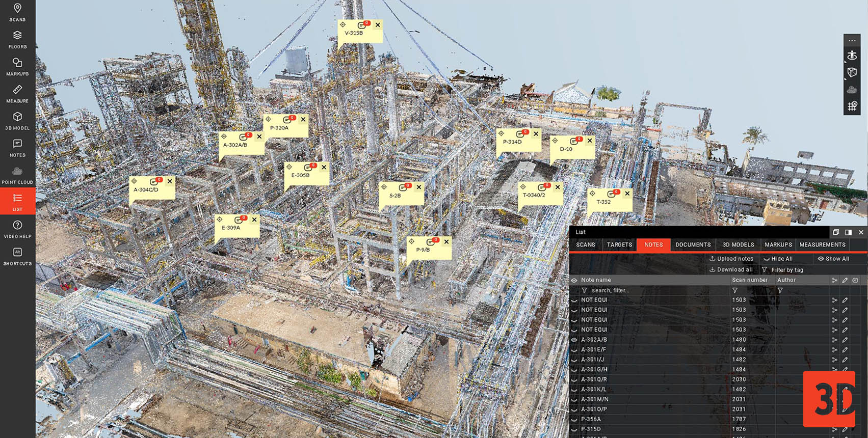The width and height of the screenshot is (868, 438).
Task: Click the Upload notes button
Action: pyautogui.click(x=731, y=259)
